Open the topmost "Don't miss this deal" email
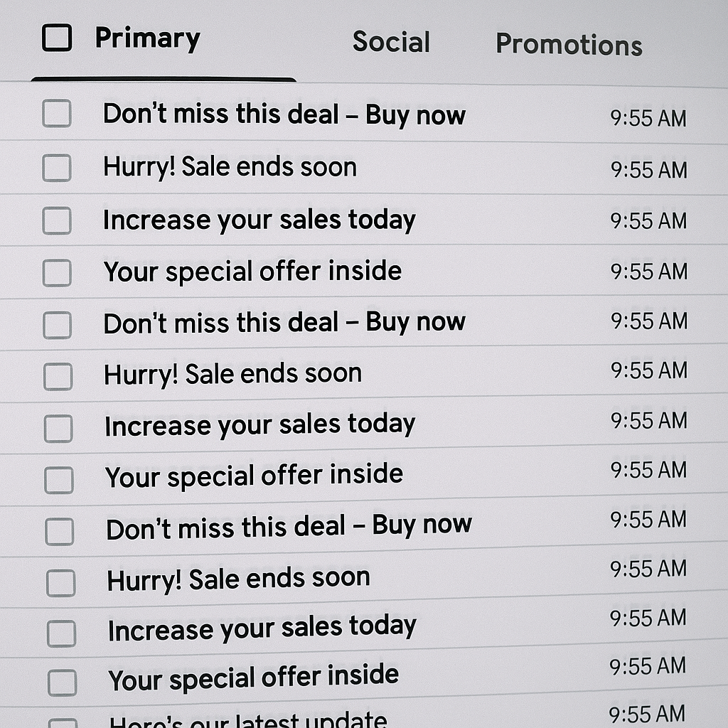The height and width of the screenshot is (728, 728). (284, 114)
